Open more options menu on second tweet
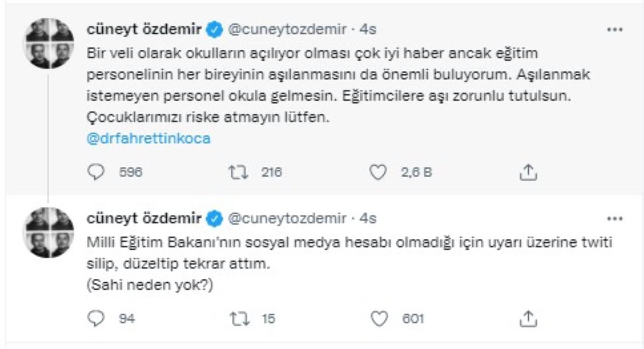Image resolution: width=644 pixels, height=349 pixels. coord(615,219)
